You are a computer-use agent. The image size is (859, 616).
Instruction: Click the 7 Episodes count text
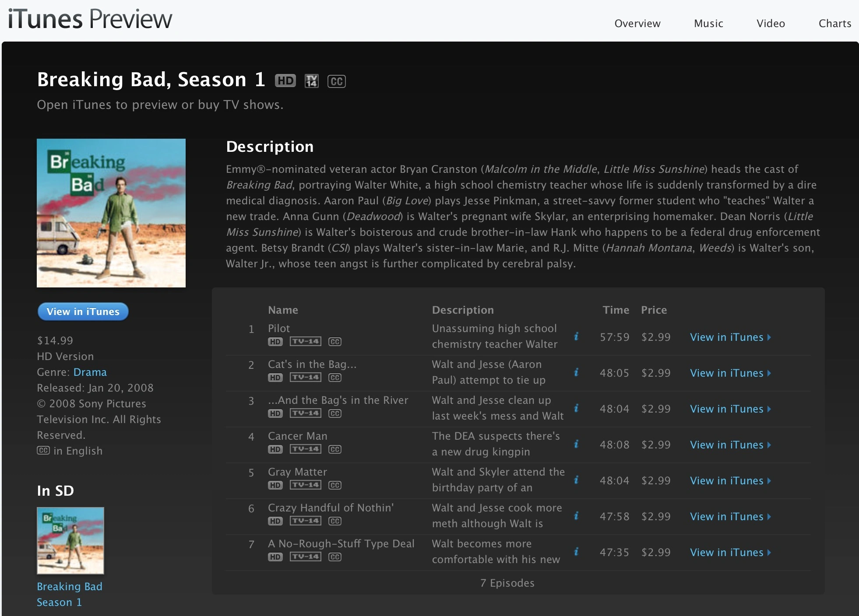pos(507,583)
